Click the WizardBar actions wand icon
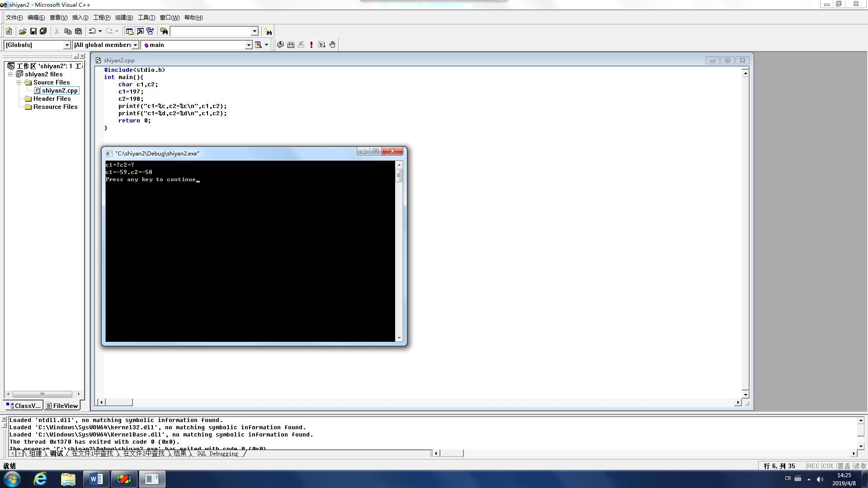This screenshot has width=868, height=488. click(258, 45)
